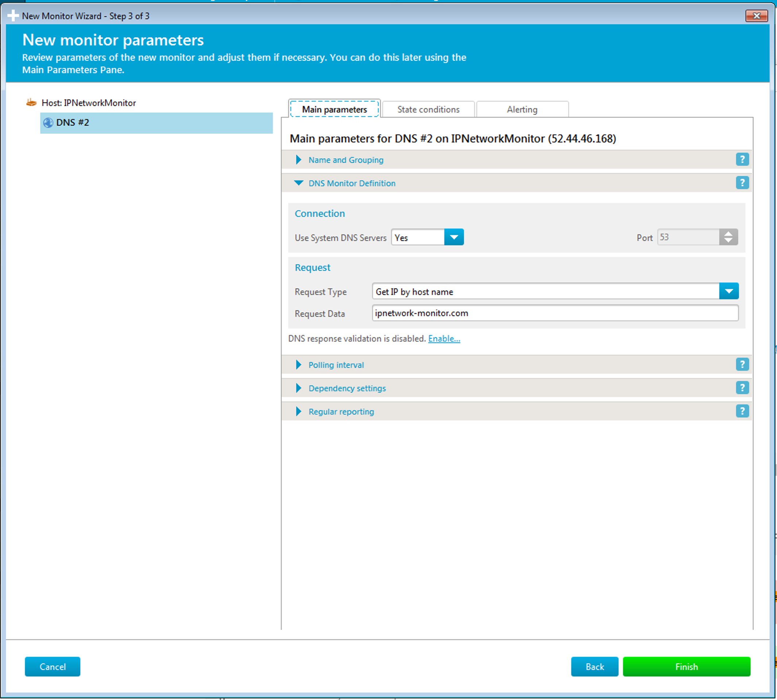
Task: Expand the Name and Grouping section
Action: (299, 159)
